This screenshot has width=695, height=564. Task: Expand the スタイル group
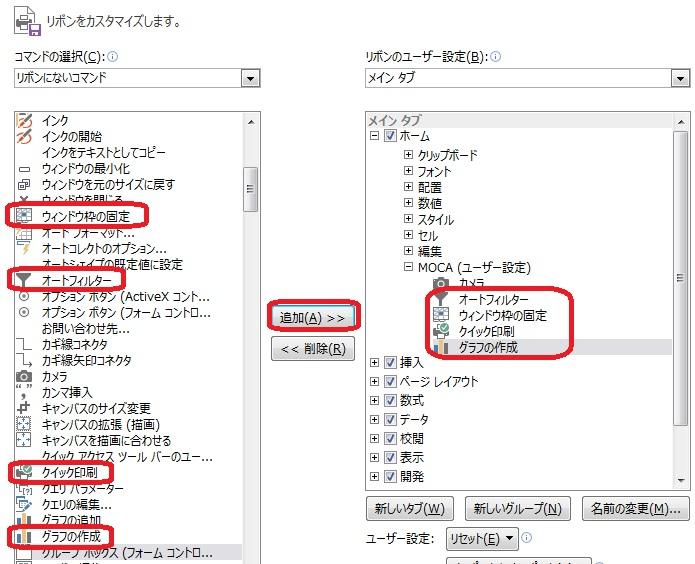click(408, 219)
